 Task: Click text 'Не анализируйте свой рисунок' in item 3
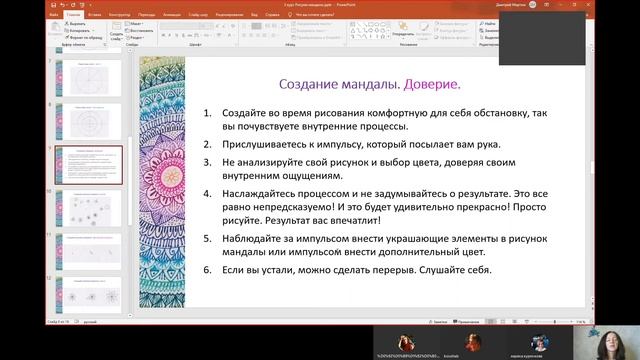[x=296, y=162]
